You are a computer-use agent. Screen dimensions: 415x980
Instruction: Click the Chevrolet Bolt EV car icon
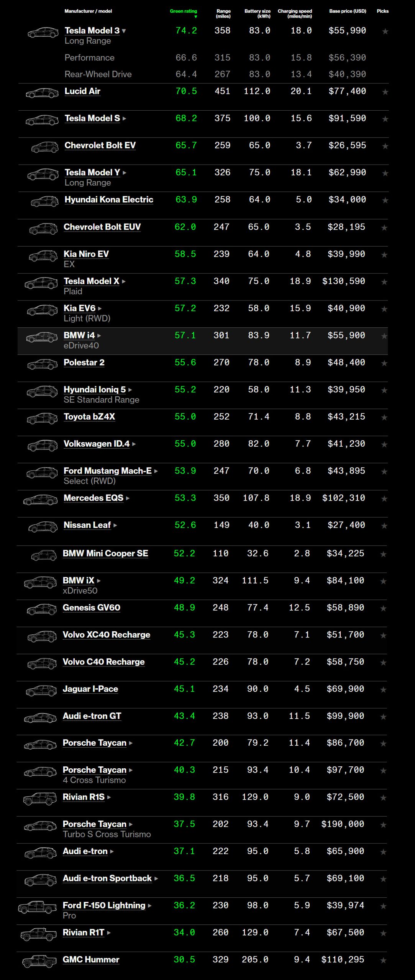[44, 147]
